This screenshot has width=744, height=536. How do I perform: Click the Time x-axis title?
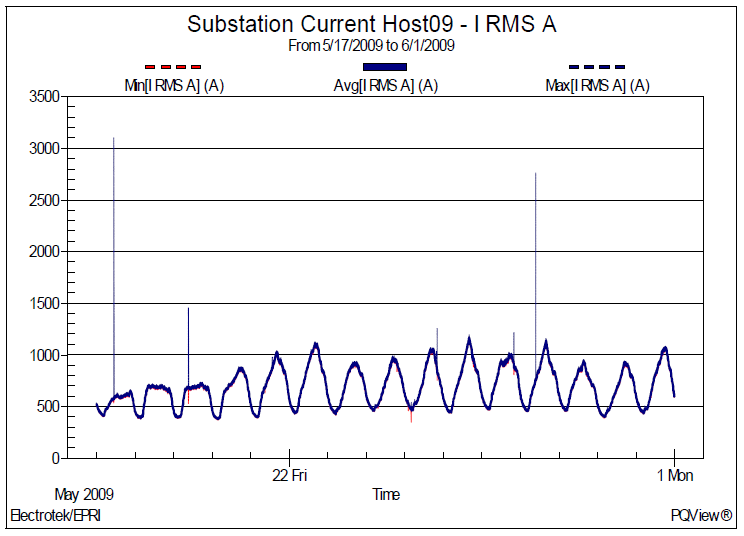tap(386, 494)
